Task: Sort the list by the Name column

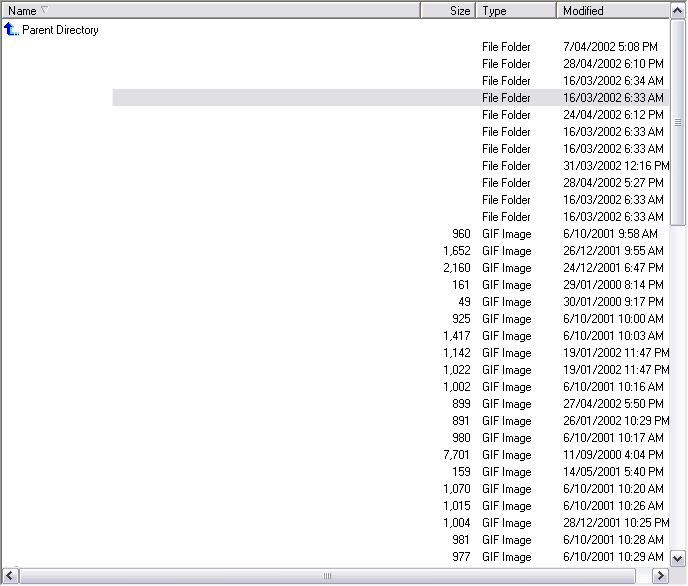Action: pos(200,10)
